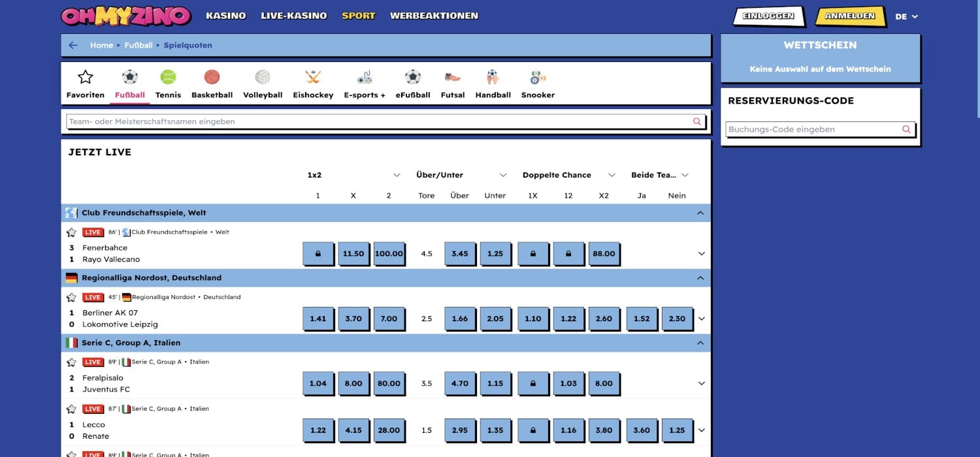Select the Futsal sport category
This screenshot has width=980, height=457.
click(x=453, y=84)
